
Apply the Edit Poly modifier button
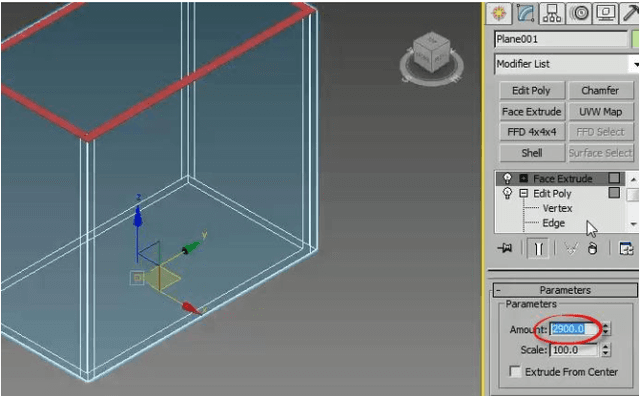pyautogui.click(x=532, y=90)
